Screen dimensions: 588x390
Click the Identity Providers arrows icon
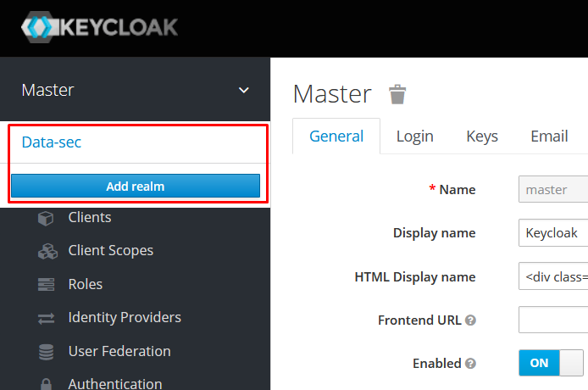(x=46, y=318)
